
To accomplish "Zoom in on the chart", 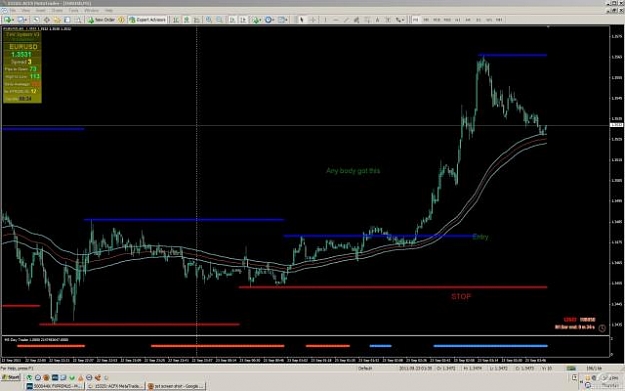I will click(x=208, y=20).
